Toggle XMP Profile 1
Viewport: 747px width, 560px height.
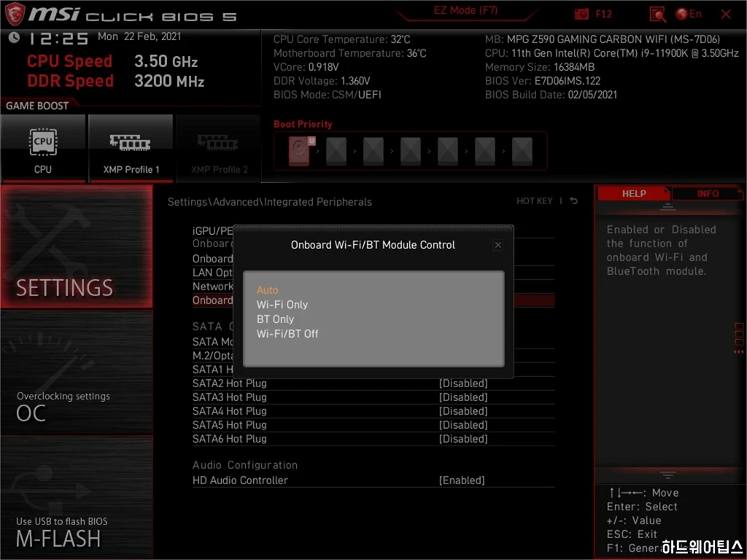pos(131,148)
